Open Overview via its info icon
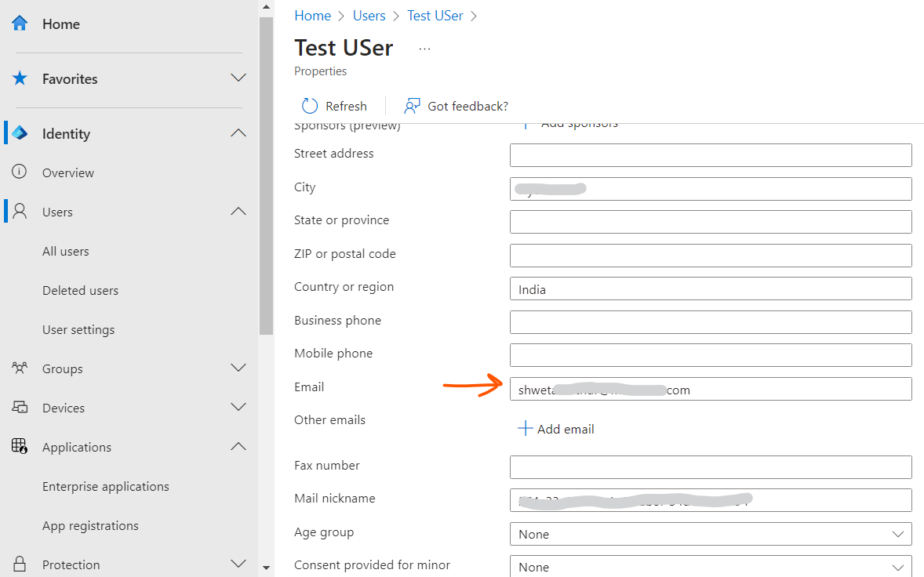The height and width of the screenshot is (577, 924). [x=20, y=172]
